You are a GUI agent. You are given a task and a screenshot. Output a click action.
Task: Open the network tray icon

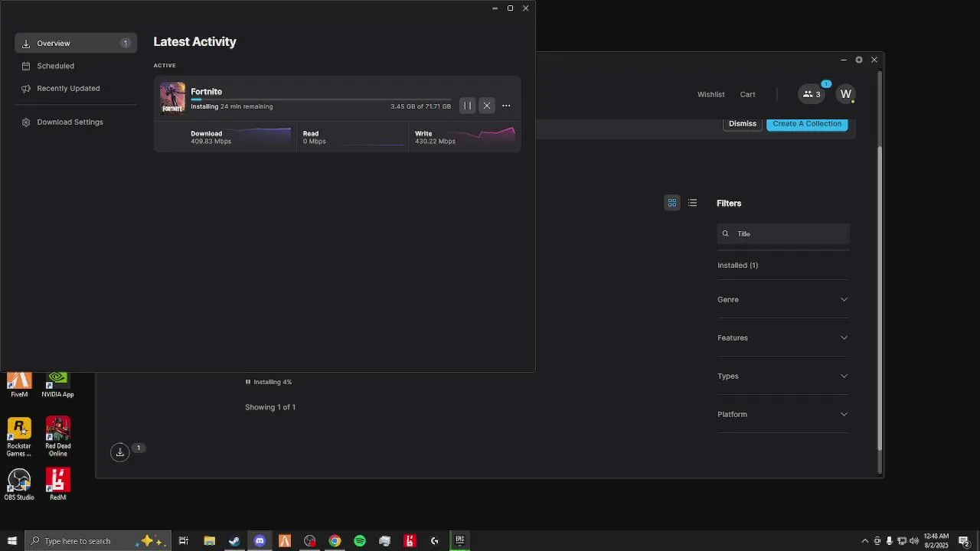tap(902, 541)
